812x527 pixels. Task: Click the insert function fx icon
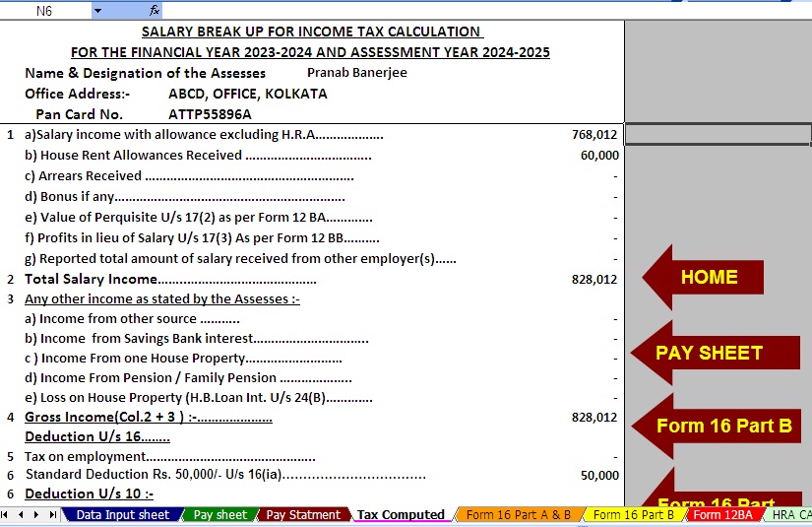tap(155, 11)
